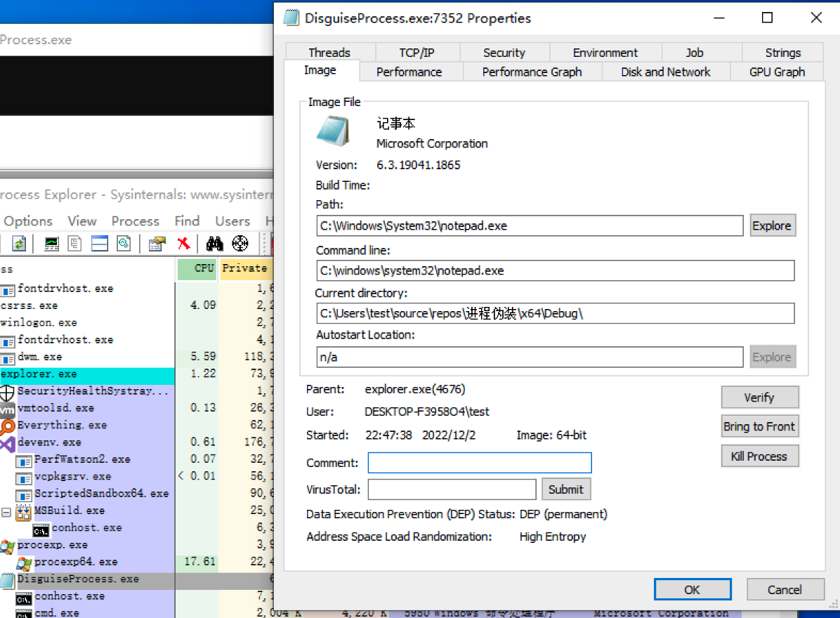The width and height of the screenshot is (840, 618).
Task: Switch to the Performance tab
Action: (x=409, y=72)
